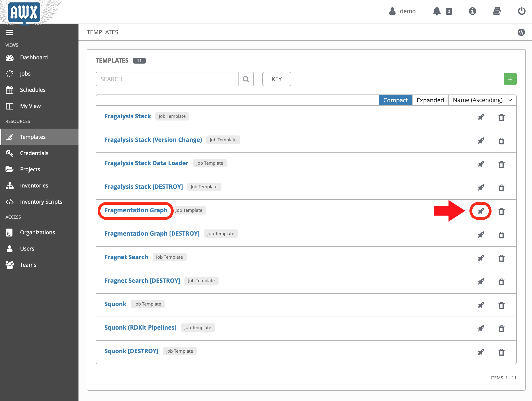Delete the Fragmentation Graph template

pyautogui.click(x=502, y=211)
